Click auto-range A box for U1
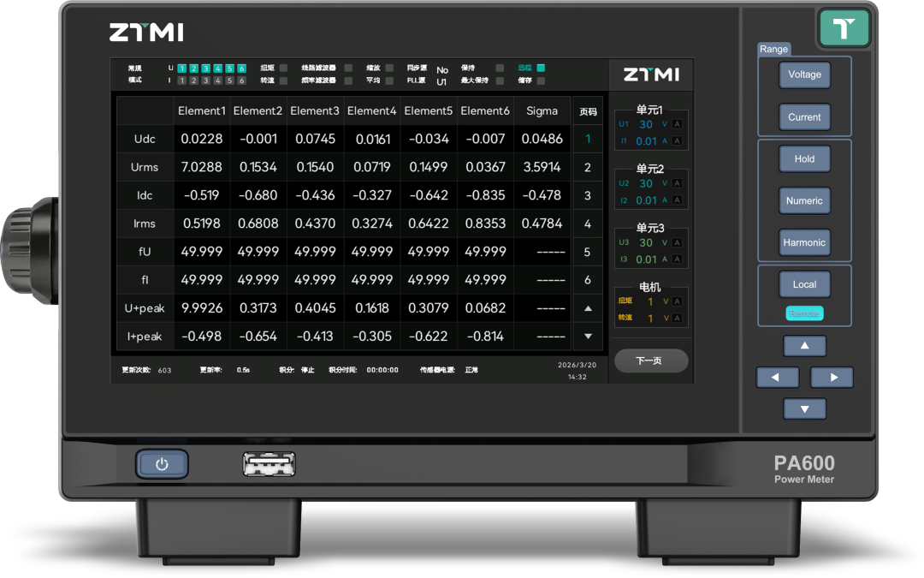 click(677, 124)
